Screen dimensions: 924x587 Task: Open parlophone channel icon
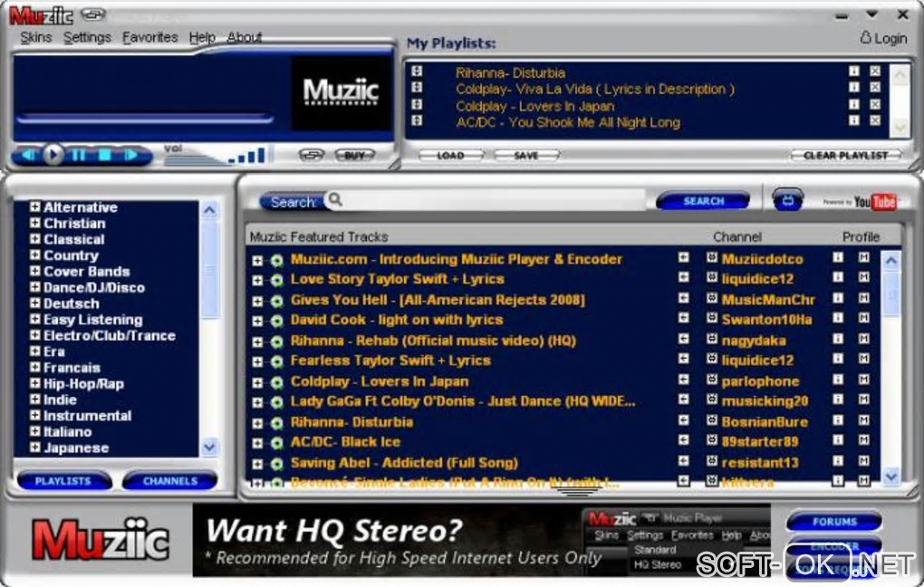[x=712, y=379]
